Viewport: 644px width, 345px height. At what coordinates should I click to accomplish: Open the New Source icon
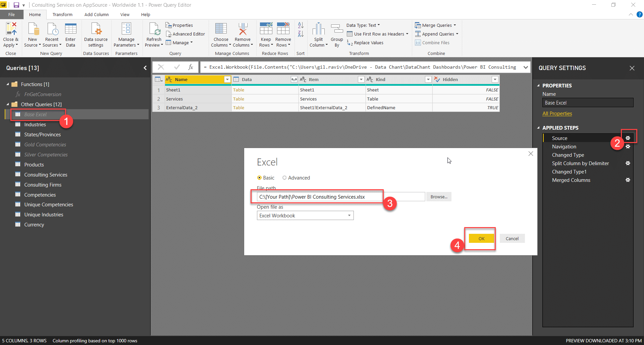(33, 29)
